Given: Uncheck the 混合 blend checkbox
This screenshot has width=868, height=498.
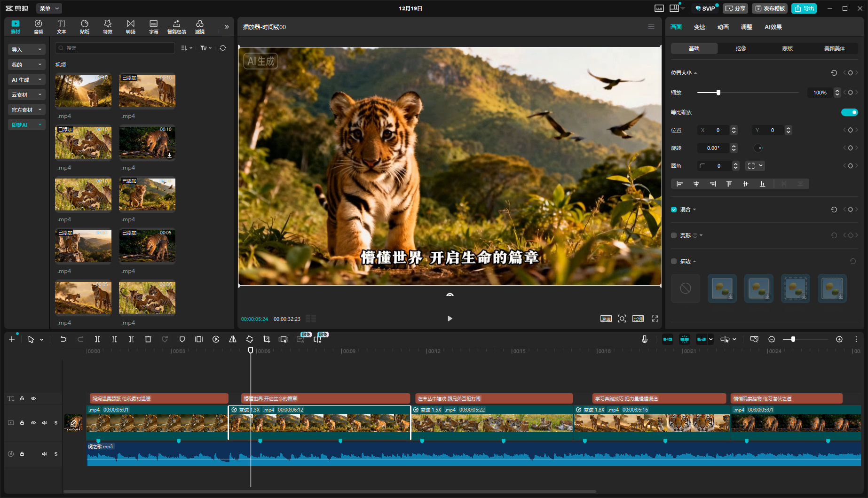Looking at the screenshot, I should pyautogui.click(x=674, y=210).
